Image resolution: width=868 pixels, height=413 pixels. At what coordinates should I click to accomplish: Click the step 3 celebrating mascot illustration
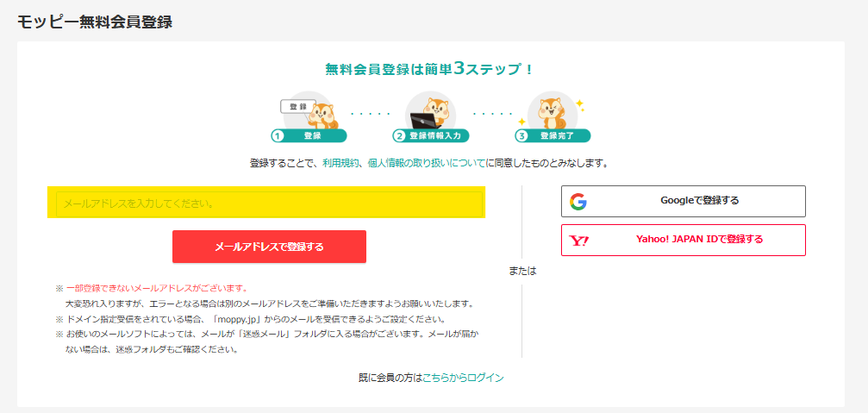[552, 111]
